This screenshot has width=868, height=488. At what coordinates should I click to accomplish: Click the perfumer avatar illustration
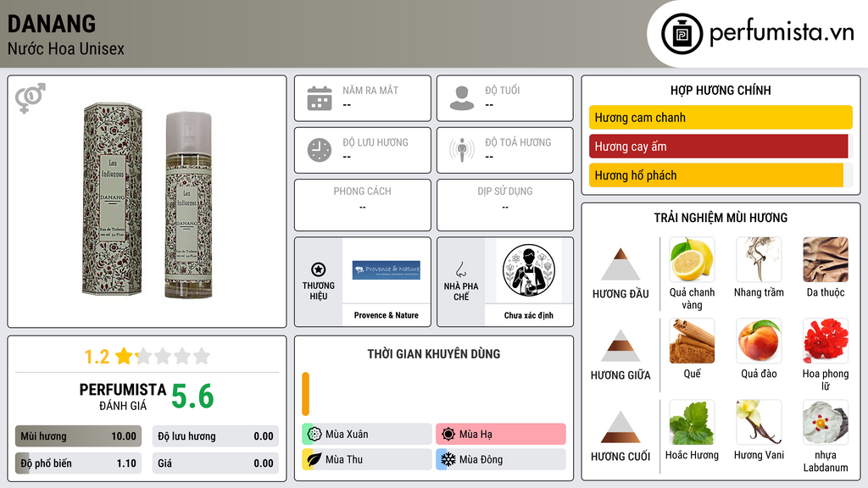(529, 270)
